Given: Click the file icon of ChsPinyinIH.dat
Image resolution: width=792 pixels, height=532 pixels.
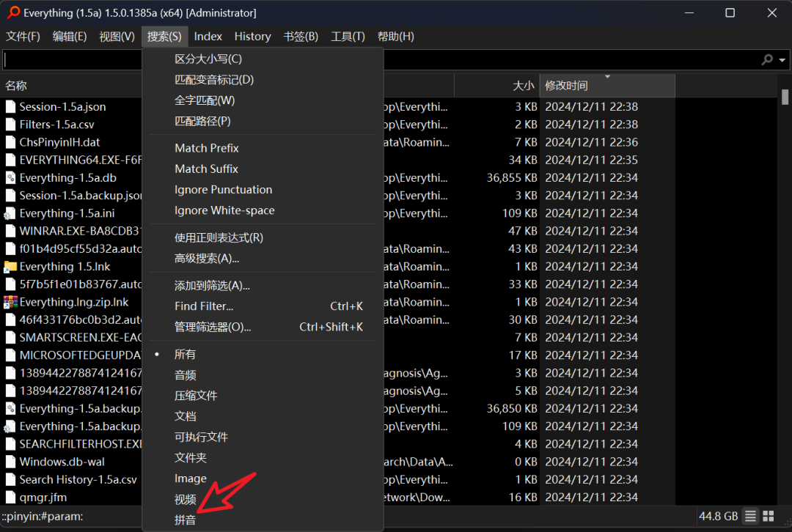Looking at the screenshot, I should pos(10,142).
